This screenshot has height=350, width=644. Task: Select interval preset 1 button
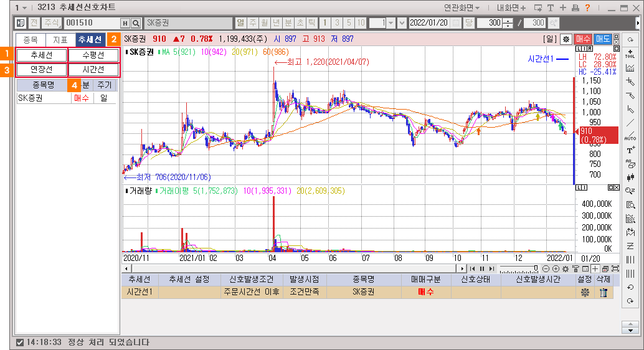(324, 23)
